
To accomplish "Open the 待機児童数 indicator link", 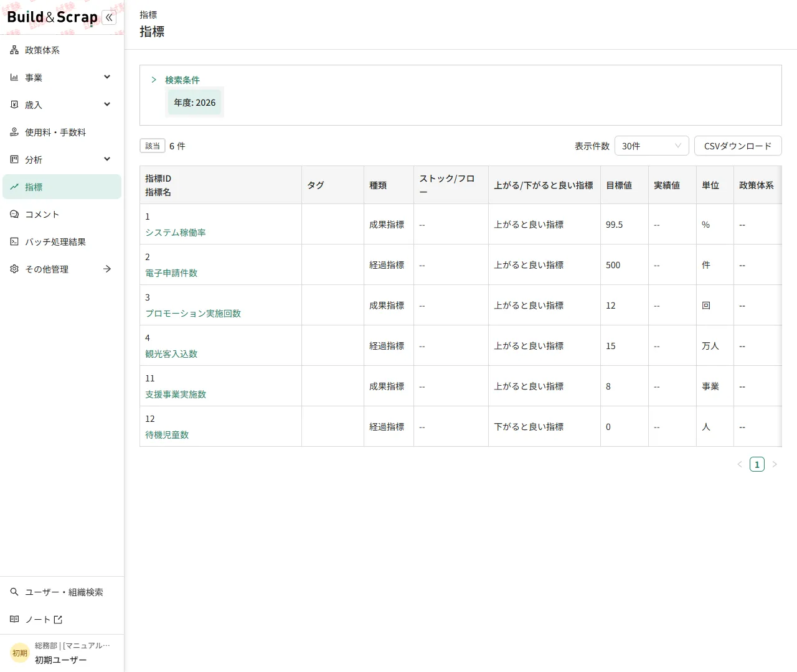I will click(167, 434).
